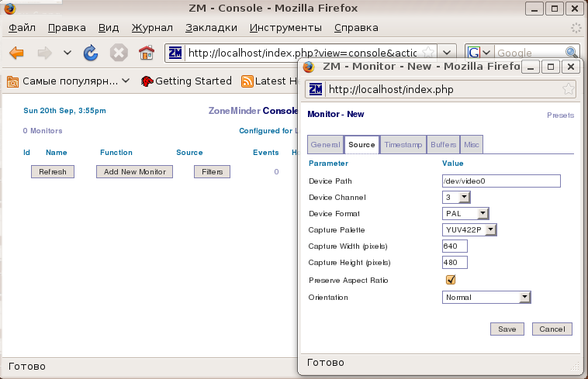Open the Device Format PAL dropdown
The image size is (588, 379).
465,213
